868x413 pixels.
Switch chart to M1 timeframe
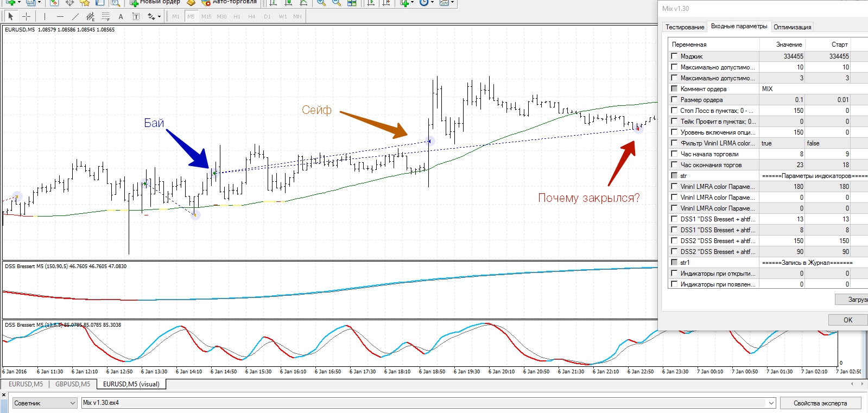[176, 16]
